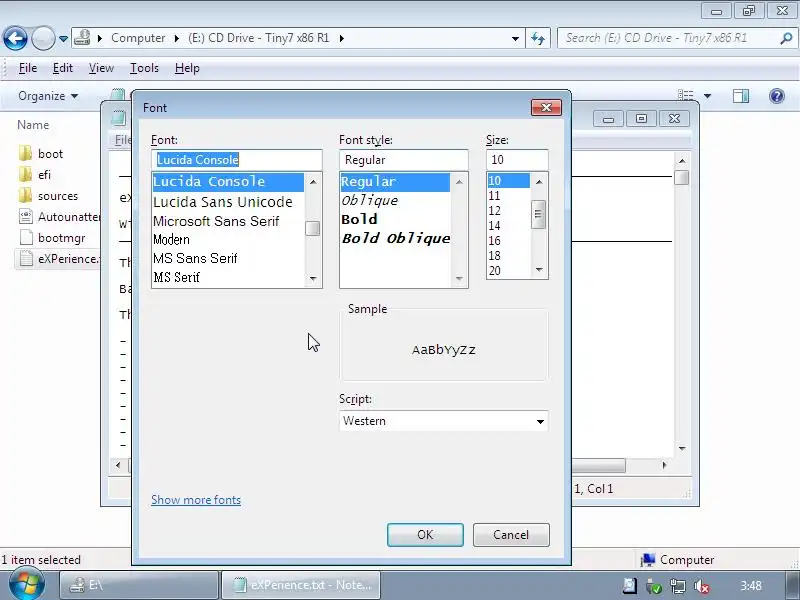
Task: Switch to the E:\ taskbar button
Action: point(139,585)
